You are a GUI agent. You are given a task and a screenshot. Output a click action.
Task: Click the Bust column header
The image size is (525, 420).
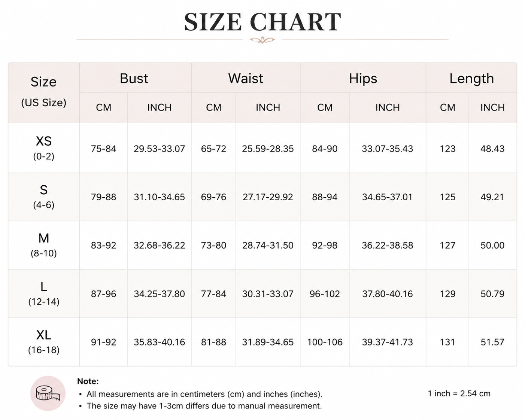pos(134,78)
